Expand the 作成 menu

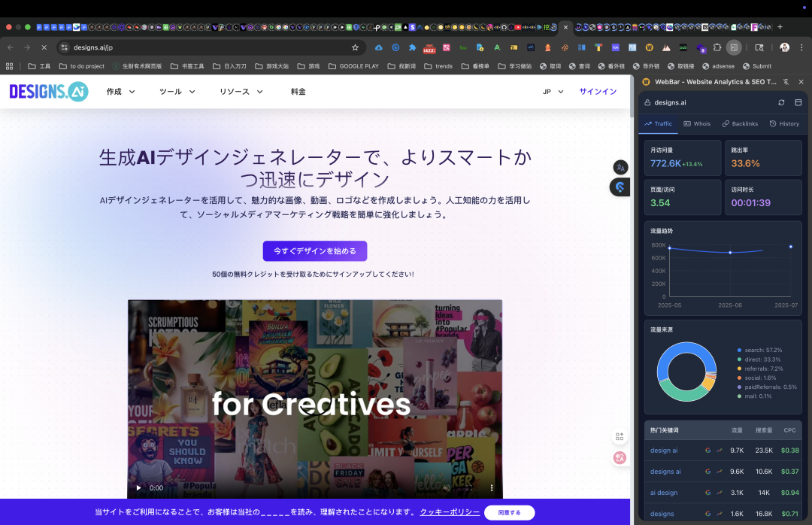pyautogui.click(x=120, y=92)
